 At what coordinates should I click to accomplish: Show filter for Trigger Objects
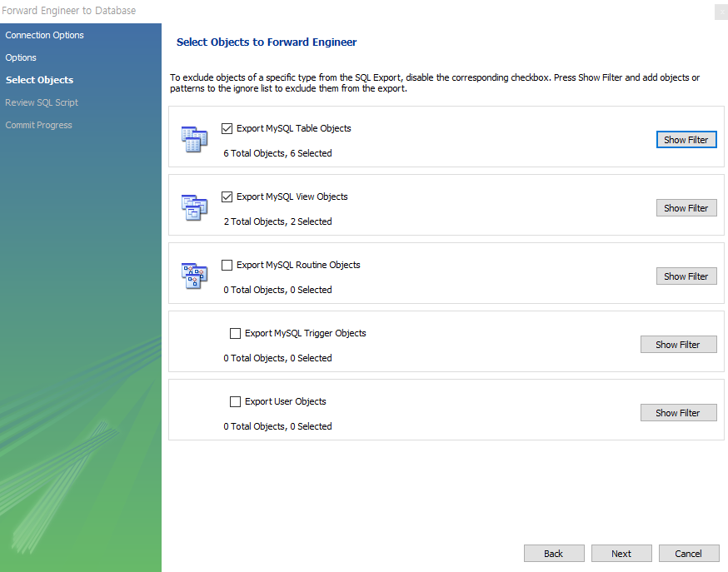678,344
